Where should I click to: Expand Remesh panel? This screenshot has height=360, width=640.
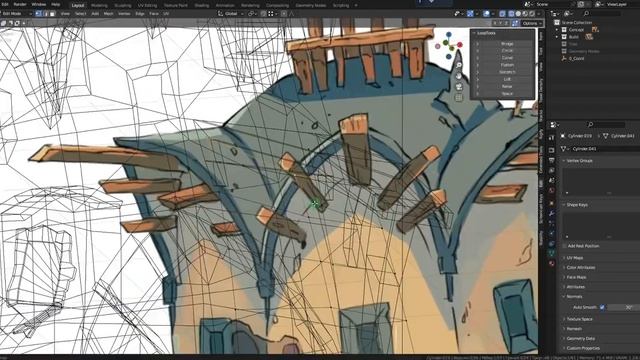pyautogui.click(x=574, y=329)
